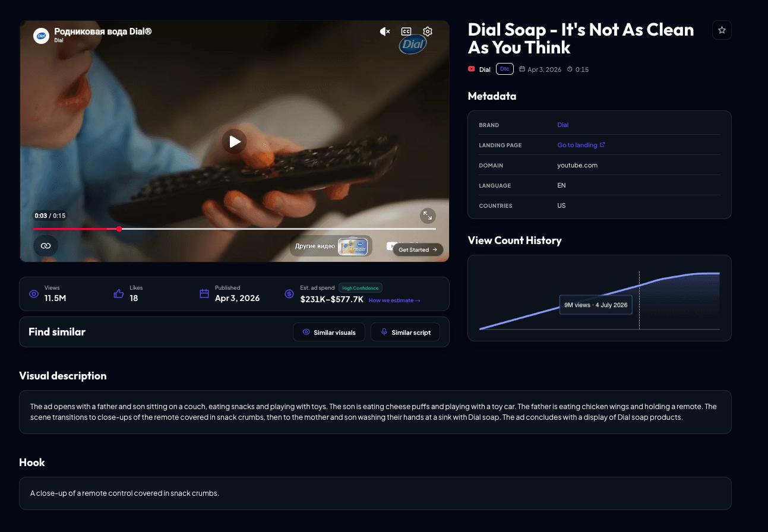Click the High Confidence badge
The image size is (768, 532).
tap(361, 288)
